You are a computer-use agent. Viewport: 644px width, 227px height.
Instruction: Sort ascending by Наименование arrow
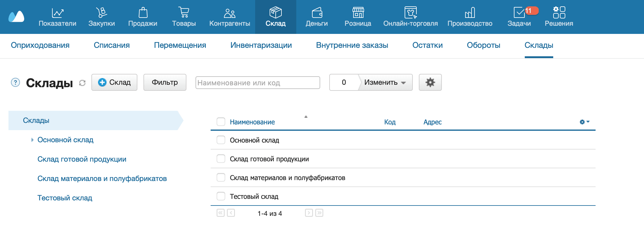click(x=306, y=117)
